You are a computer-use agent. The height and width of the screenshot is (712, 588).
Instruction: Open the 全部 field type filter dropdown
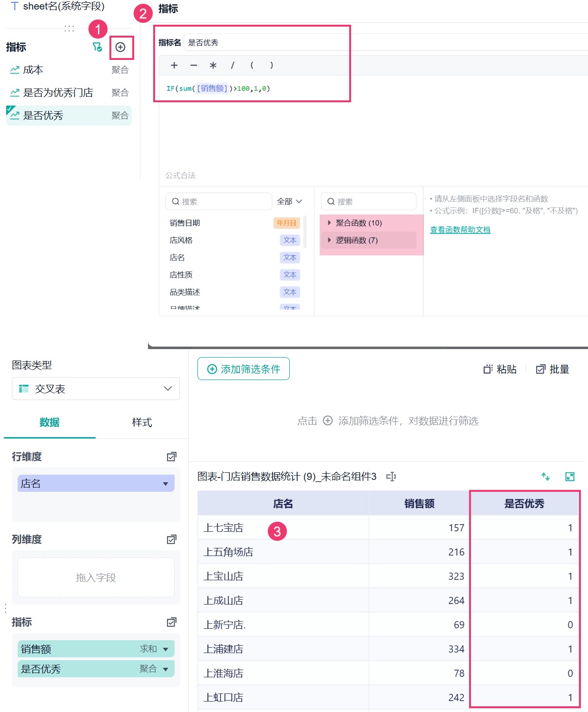click(x=290, y=202)
